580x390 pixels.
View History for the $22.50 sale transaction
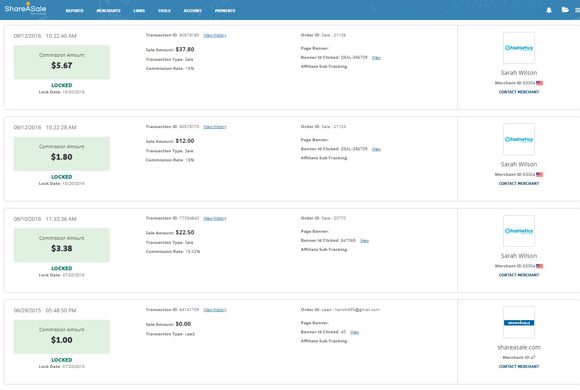tap(215, 218)
